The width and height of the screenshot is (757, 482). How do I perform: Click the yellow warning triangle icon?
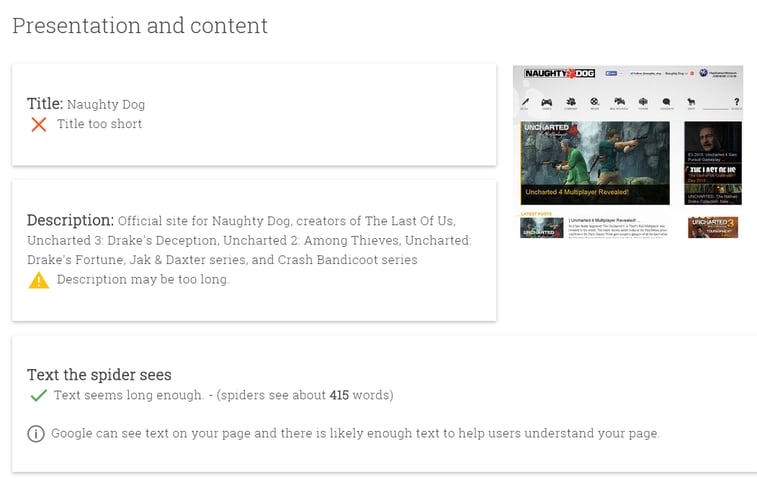tap(39, 280)
